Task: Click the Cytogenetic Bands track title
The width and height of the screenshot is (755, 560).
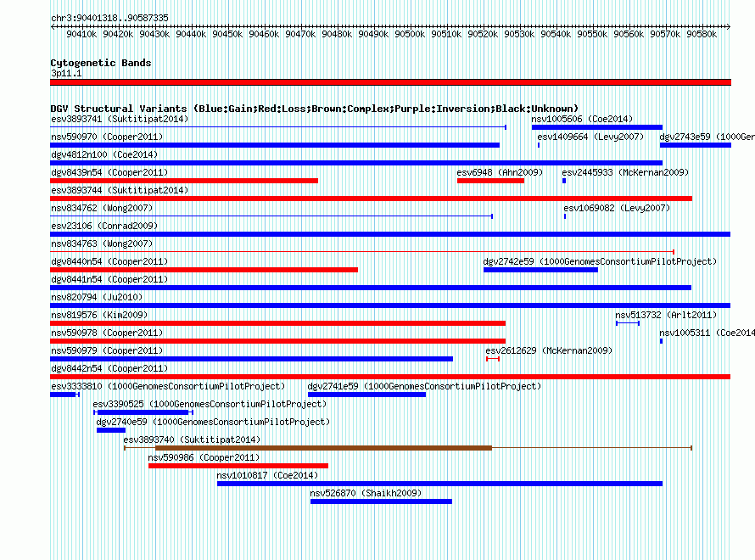Action: point(101,63)
